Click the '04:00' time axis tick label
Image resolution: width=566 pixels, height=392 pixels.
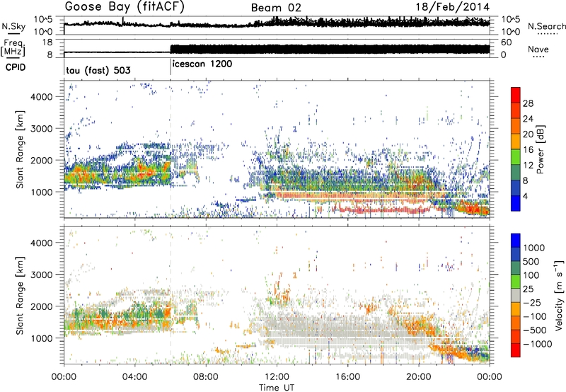tap(134, 377)
